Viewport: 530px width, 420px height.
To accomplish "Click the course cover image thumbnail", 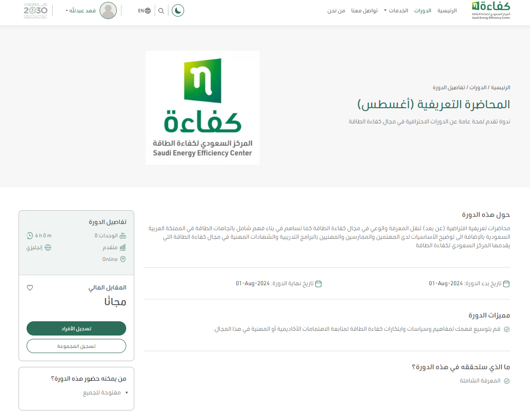I will point(203,108).
